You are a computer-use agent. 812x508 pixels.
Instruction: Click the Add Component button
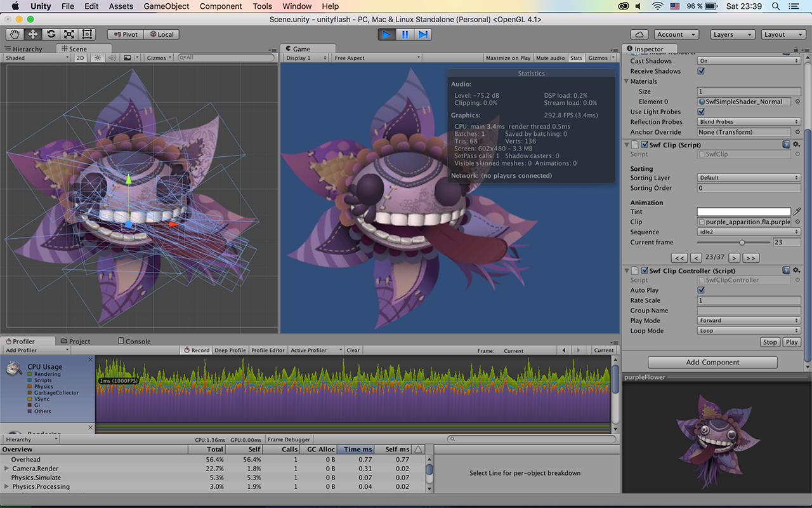coord(712,362)
